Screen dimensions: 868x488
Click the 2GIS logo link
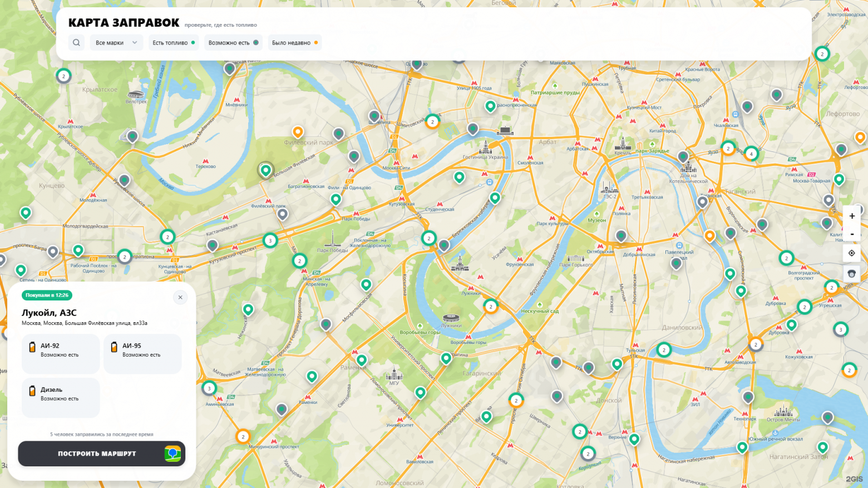coord(854,479)
